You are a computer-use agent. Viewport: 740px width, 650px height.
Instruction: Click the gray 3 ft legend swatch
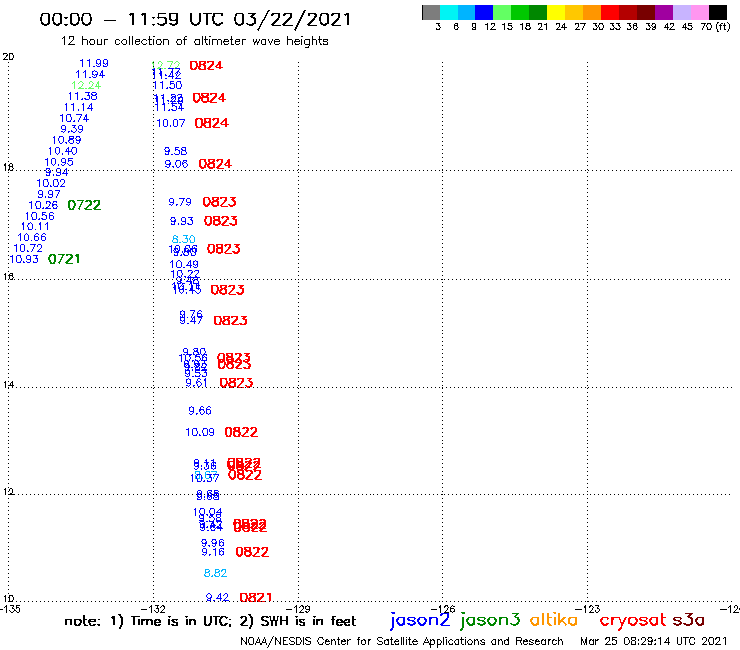click(x=431, y=13)
